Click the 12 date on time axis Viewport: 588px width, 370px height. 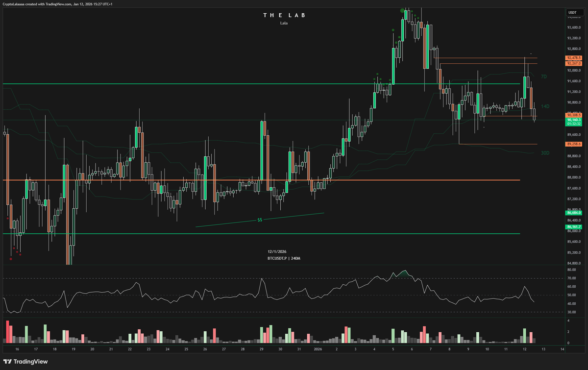524,349
